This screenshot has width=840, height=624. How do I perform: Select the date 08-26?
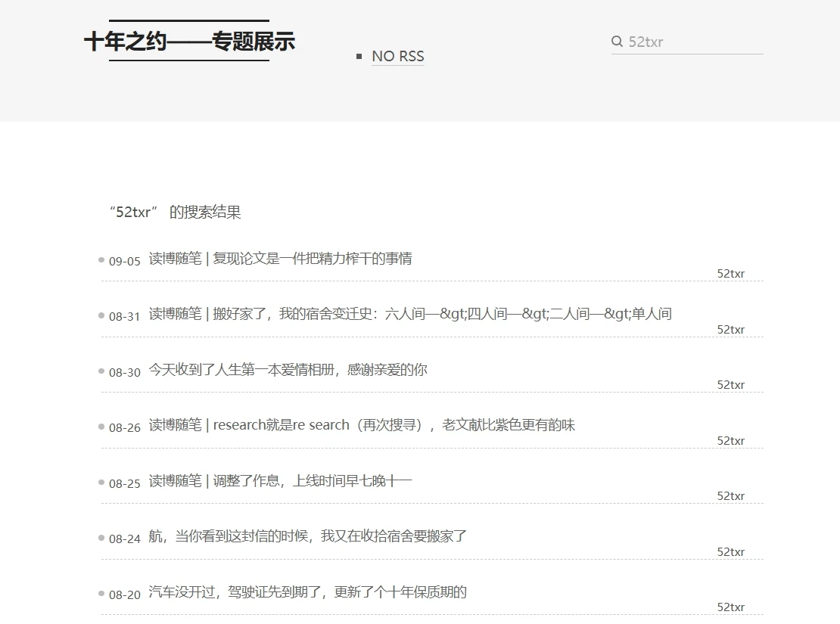pyautogui.click(x=124, y=428)
